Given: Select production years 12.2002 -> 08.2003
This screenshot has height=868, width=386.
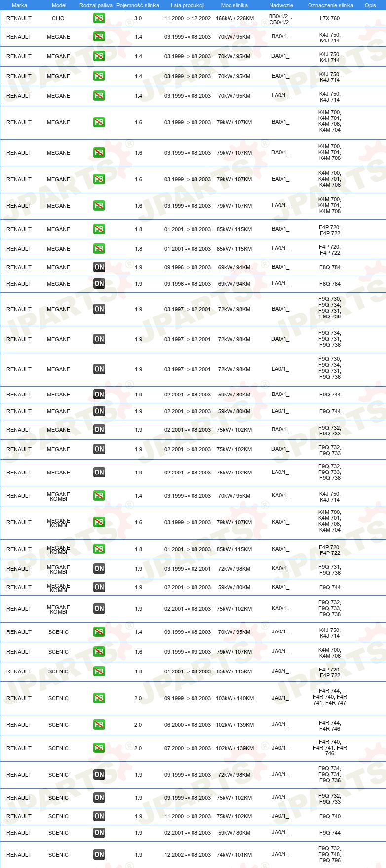Looking at the screenshot, I should pyautogui.click(x=188, y=855).
